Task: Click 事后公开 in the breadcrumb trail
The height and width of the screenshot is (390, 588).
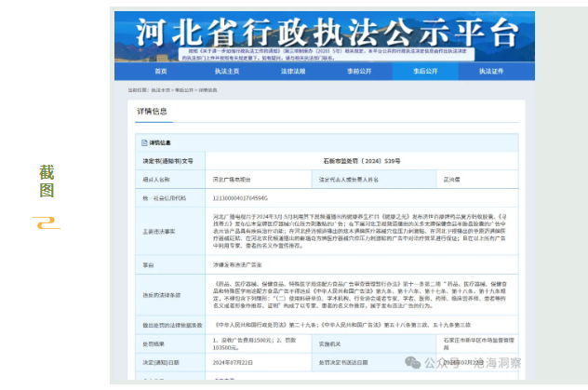Action: tap(184, 90)
